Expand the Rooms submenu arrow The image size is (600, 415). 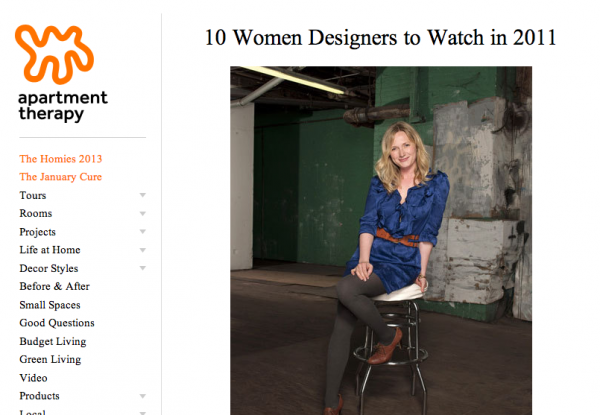(x=143, y=214)
